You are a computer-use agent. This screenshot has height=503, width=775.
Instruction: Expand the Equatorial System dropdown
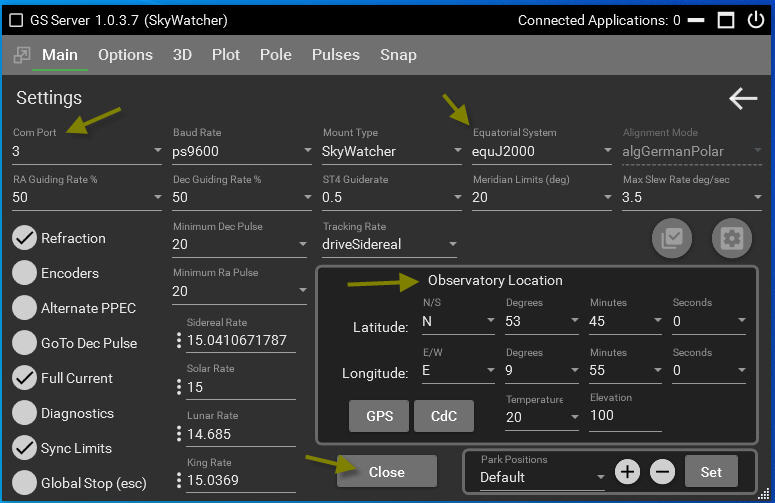541,151
